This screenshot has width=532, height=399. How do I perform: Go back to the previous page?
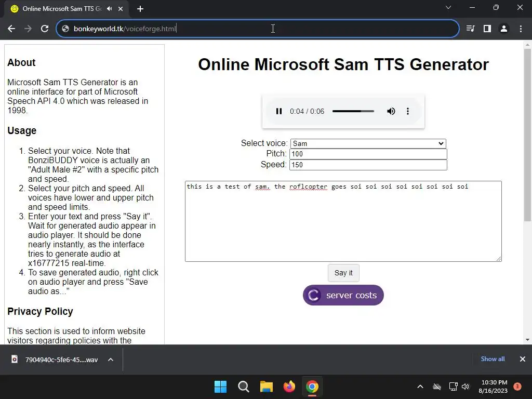11,29
